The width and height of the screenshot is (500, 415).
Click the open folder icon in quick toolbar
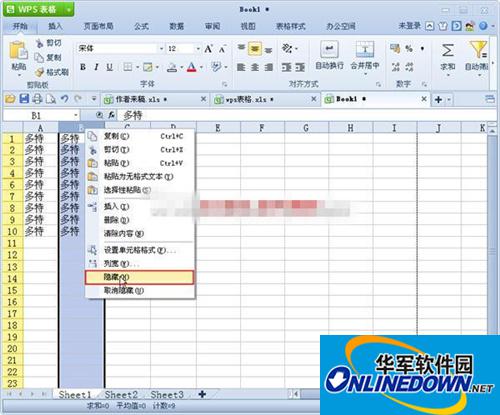pos(10,99)
